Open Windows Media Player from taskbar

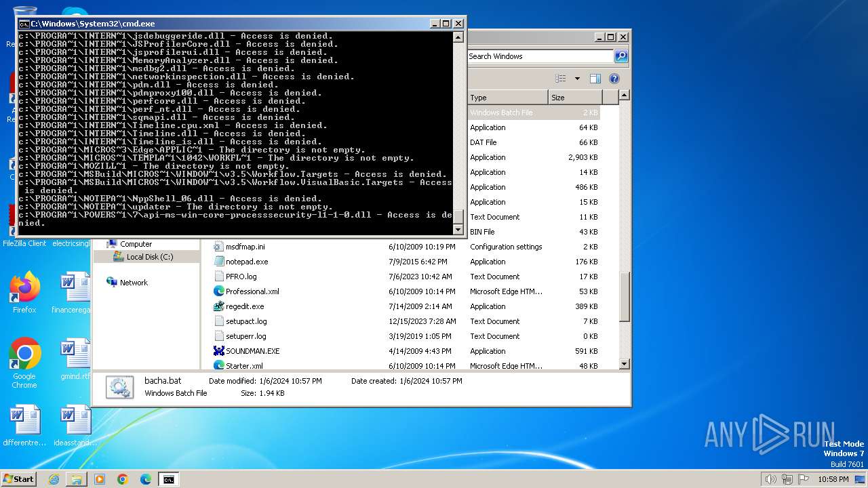coord(100,479)
